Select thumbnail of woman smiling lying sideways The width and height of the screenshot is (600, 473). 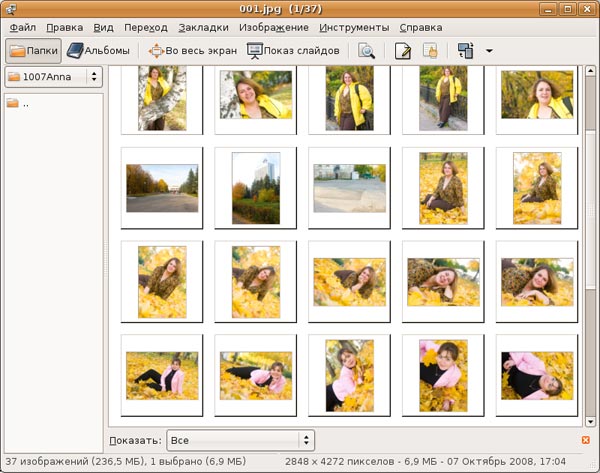[x=443, y=282]
